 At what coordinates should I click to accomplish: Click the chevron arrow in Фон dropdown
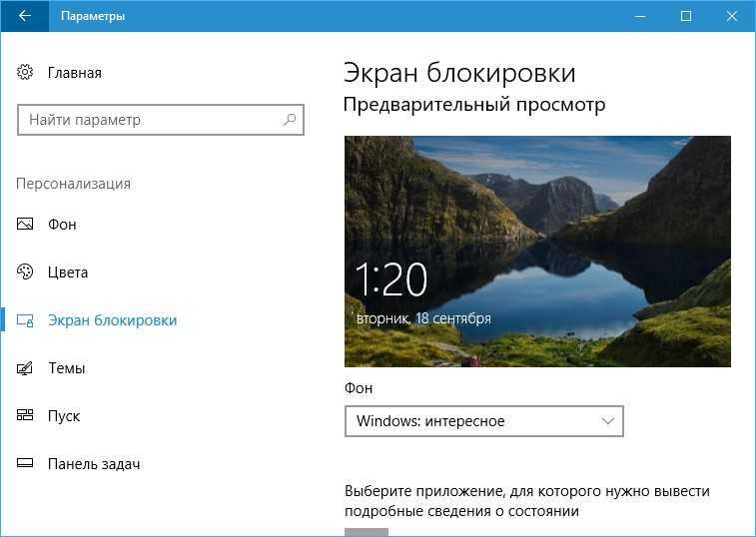click(608, 421)
